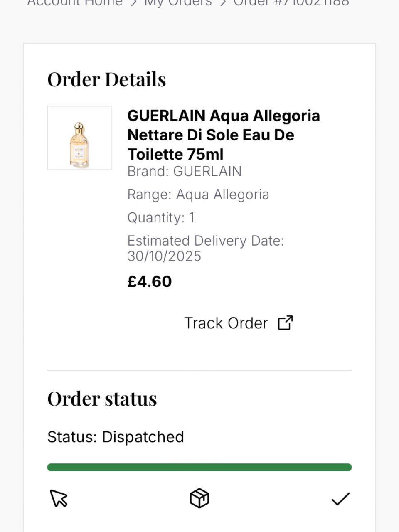This screenshot has height=532, width=399.
Task: Click the Status: Dispatched label
Action: [116, 437]
